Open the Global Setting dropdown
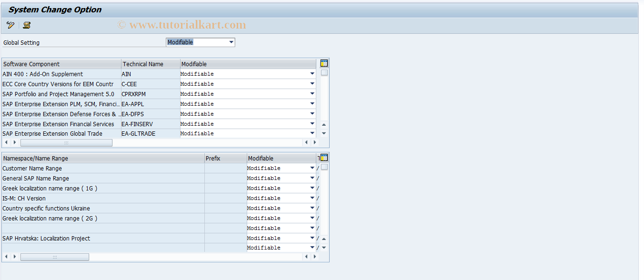 click(x=231, y=42)
